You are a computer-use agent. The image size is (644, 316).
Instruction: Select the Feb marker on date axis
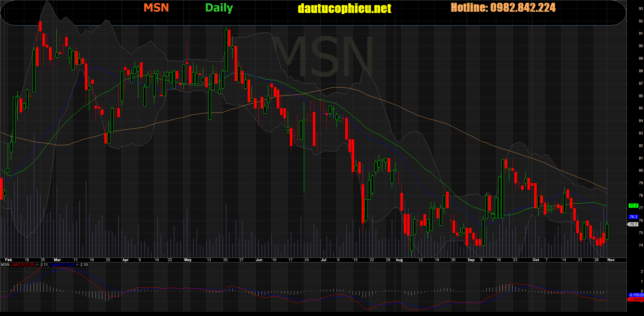(x=8, y=260)
